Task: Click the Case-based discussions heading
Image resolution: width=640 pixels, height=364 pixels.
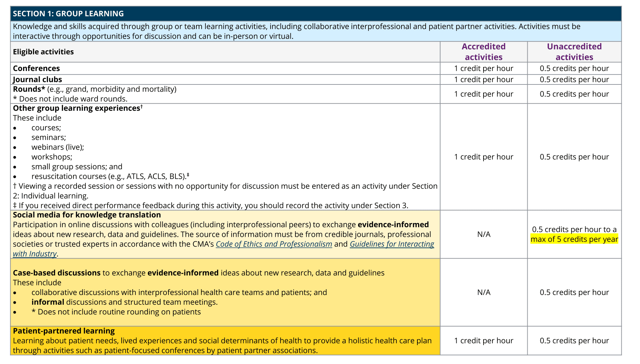Action: coord(57,273)
